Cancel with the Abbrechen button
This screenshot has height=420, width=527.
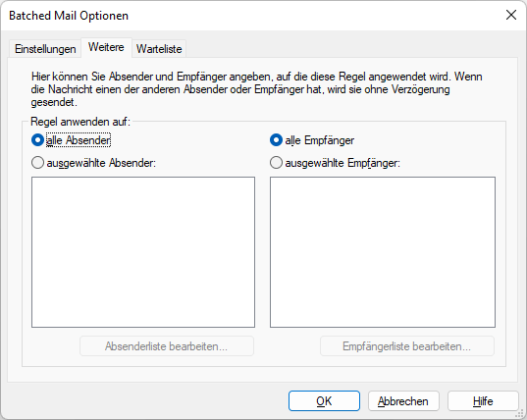tap(403, 400)
